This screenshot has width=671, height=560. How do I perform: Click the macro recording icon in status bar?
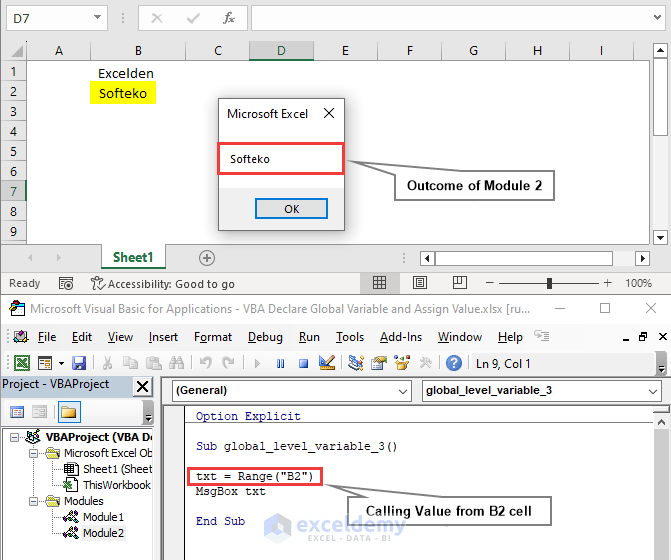66,283
